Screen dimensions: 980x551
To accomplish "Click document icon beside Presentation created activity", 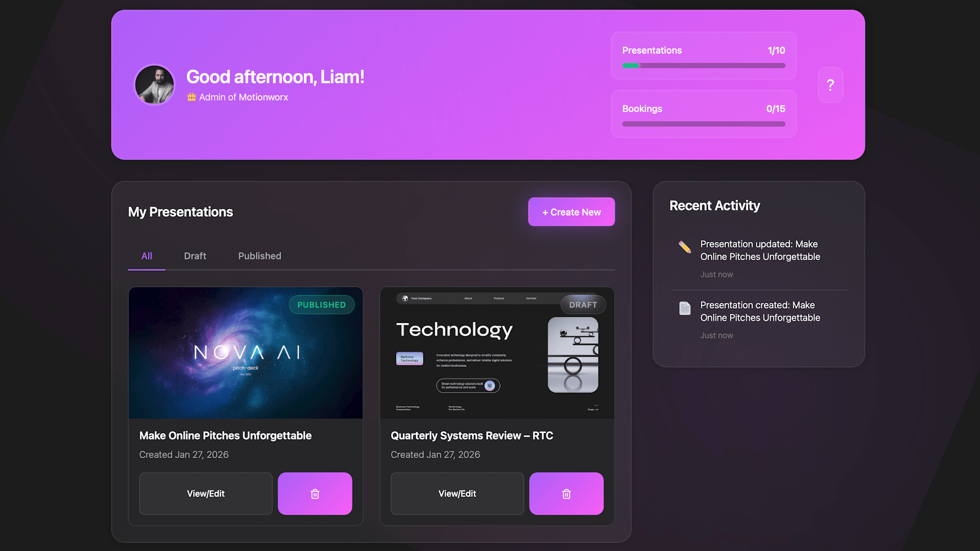I will pos(684,308).
